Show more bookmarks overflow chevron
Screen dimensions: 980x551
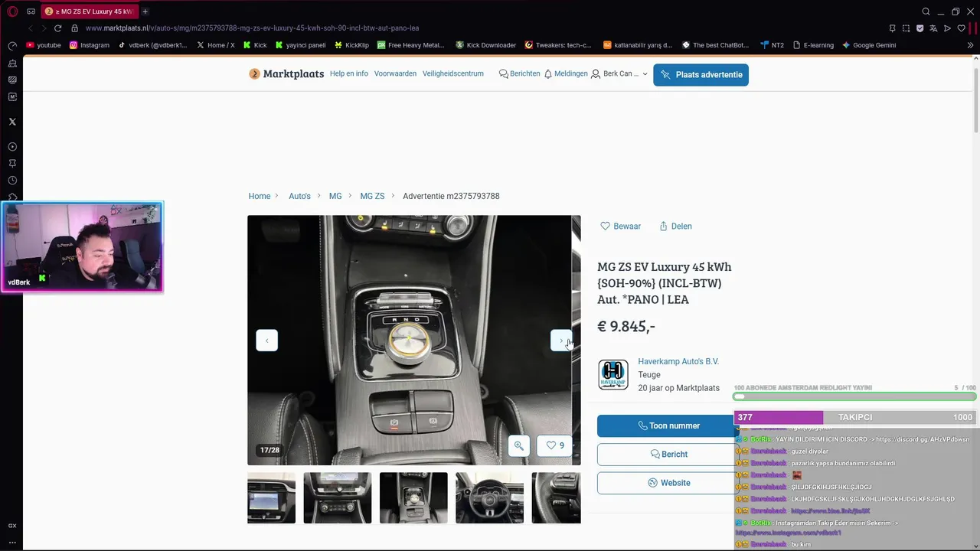point(970,45)
